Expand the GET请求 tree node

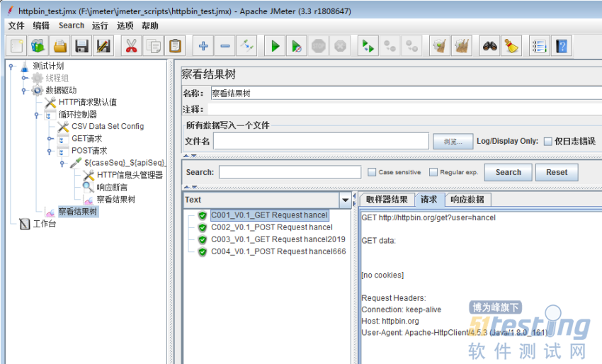[x=49, y=139]
